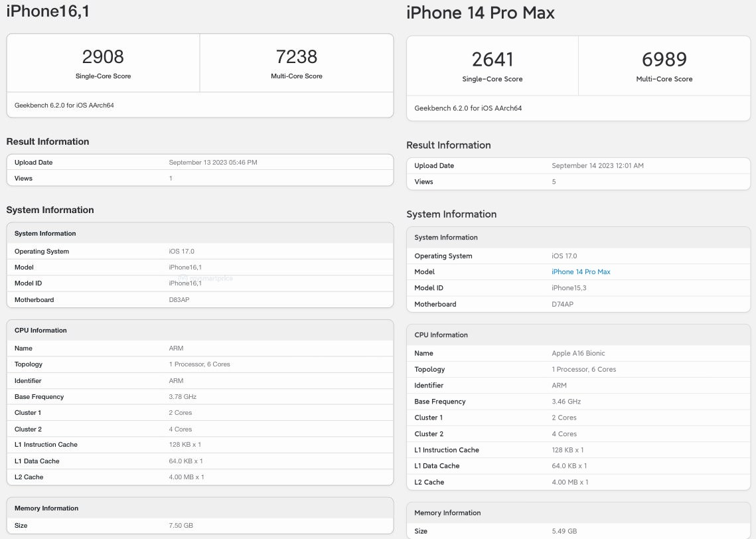The width and height of the screenshot is (756, 539).
Task: Click Memory Information header in iPhone16,1 panel
Action: coord(46,508)
